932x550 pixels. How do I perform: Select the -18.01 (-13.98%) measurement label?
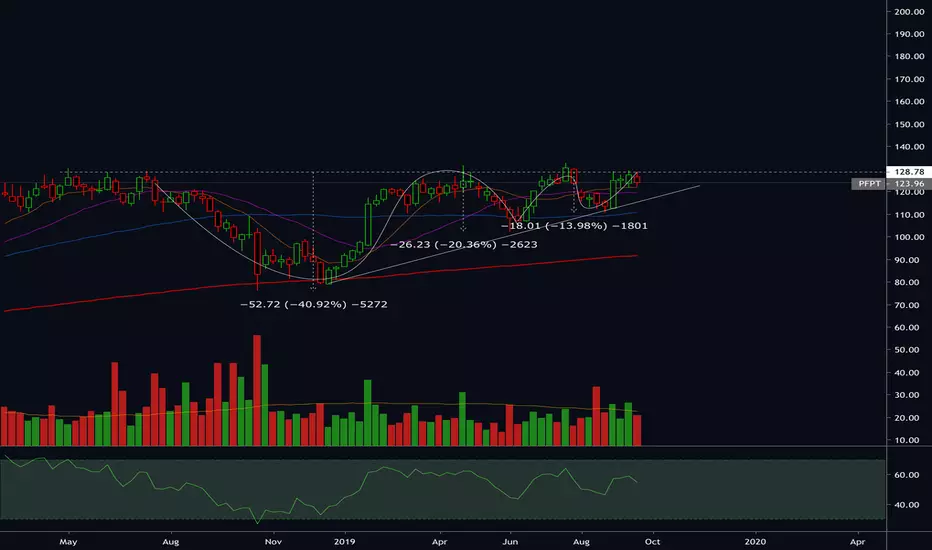tap(574, 226)
